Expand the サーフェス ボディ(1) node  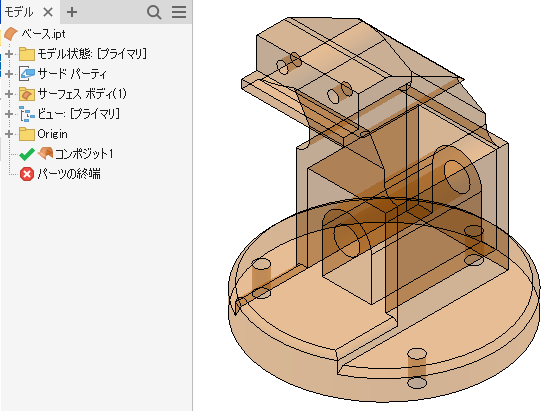(x=9, y=94)
